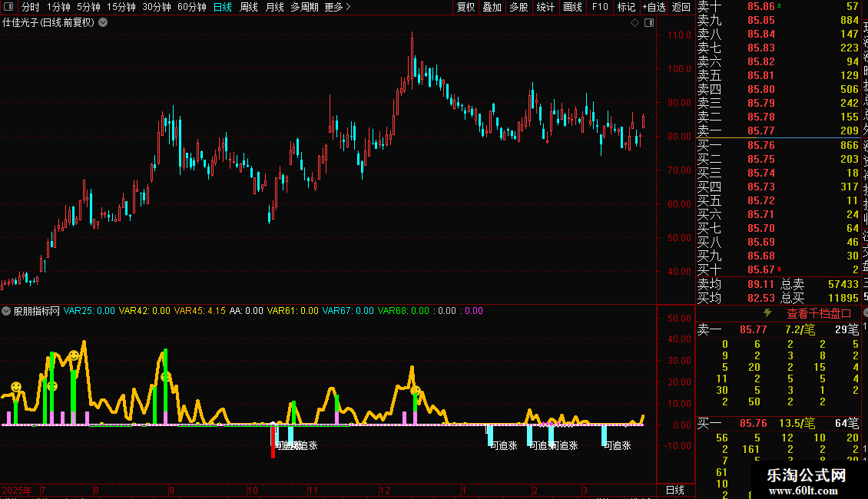Image resolution: width=868 pixels, height=499 pixels.
Task: Toggle 多股 multi-stock view
Action: coord(518,7)
